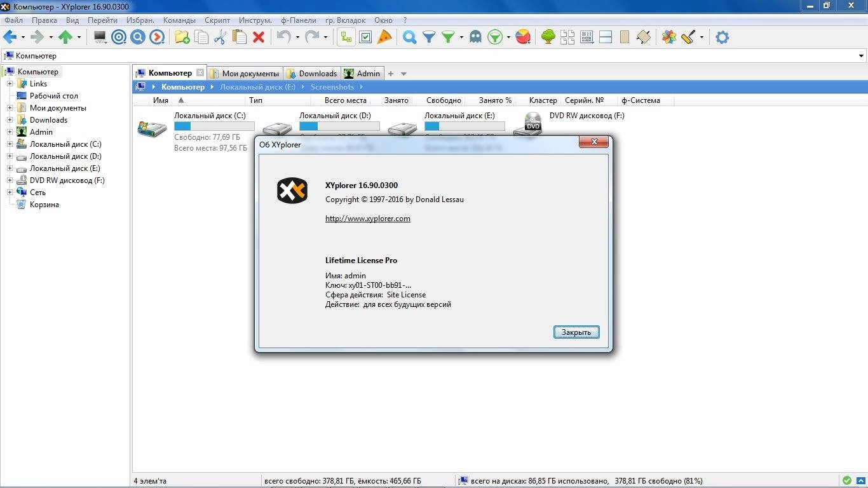Click disk E: usage bar

[x=465, y=126]
